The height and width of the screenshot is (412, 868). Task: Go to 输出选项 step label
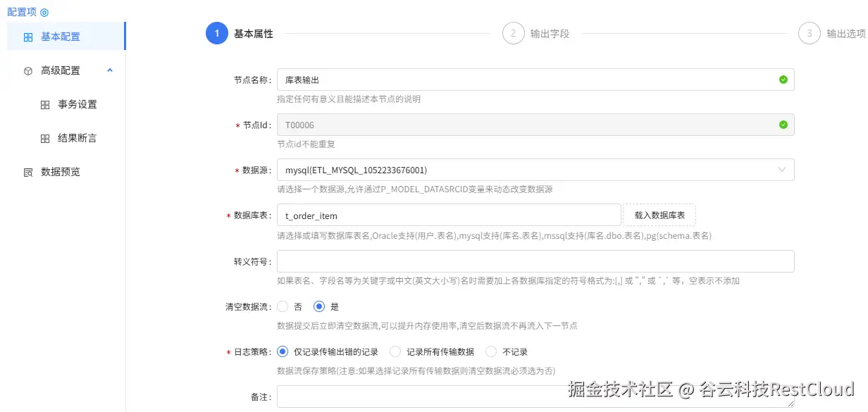(846, 33)
